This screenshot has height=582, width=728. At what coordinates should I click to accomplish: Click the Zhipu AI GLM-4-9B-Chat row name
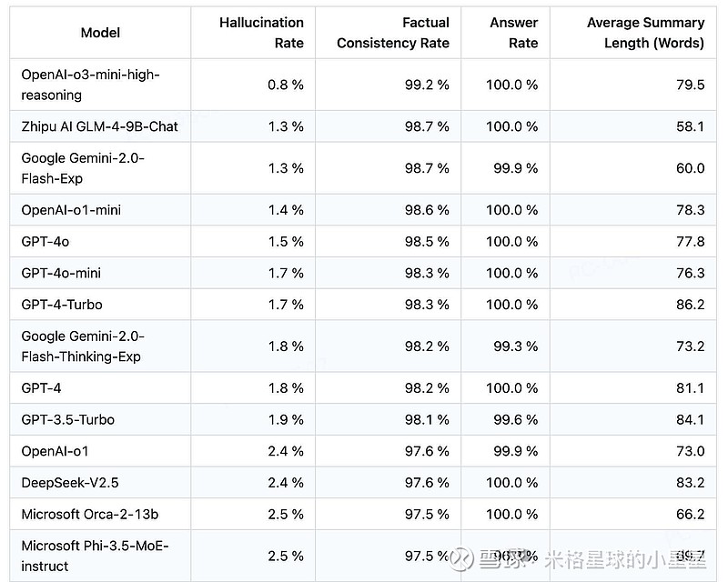(99, 126)
